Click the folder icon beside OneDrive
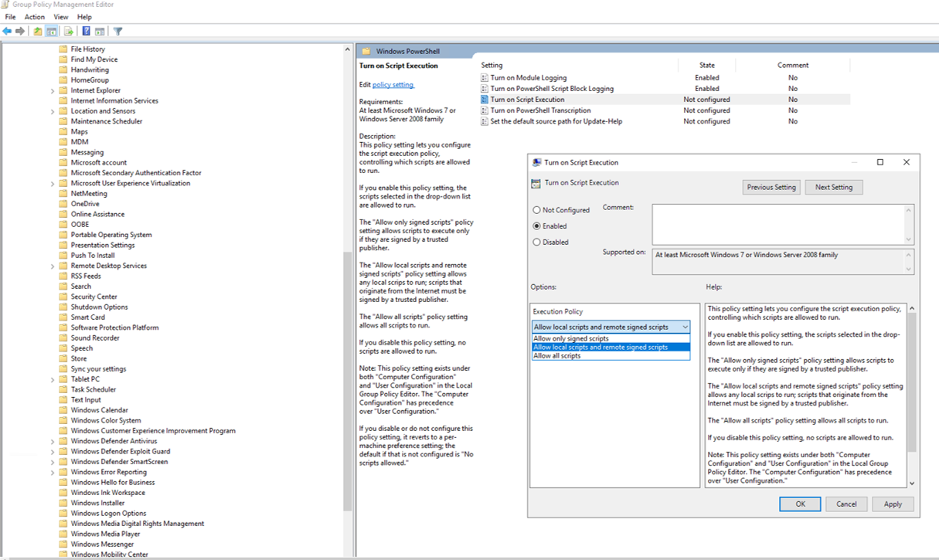The width and height of the screenshot is (939, 560). pyautogui.click(x=63, y=204)
